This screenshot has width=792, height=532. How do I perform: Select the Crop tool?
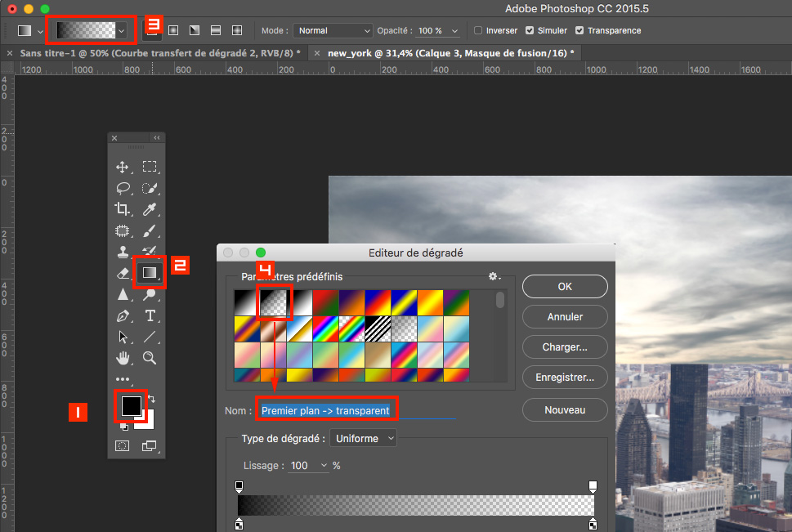click(123, 209)
